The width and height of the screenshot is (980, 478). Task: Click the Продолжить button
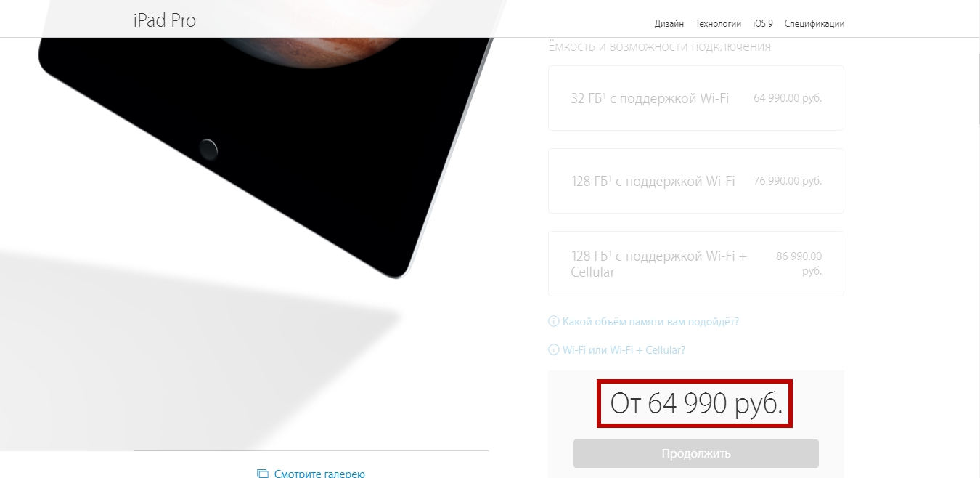point(696,453)
